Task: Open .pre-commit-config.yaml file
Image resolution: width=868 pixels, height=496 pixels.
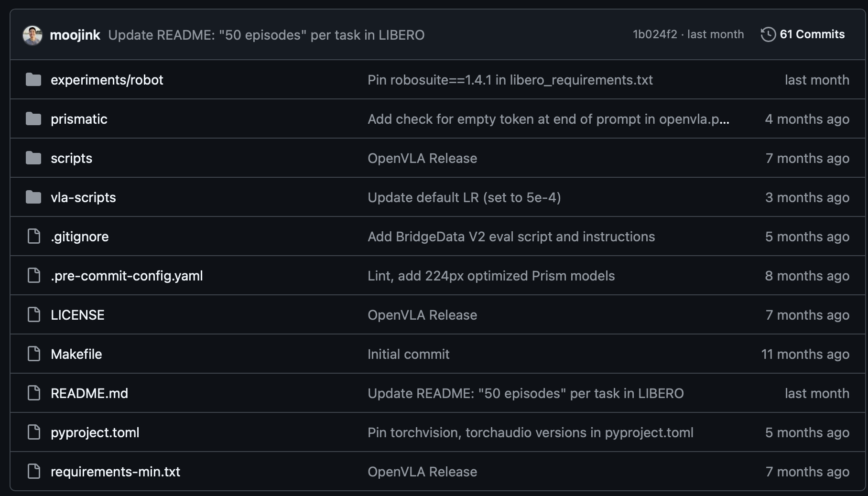Action: point(127,276)
